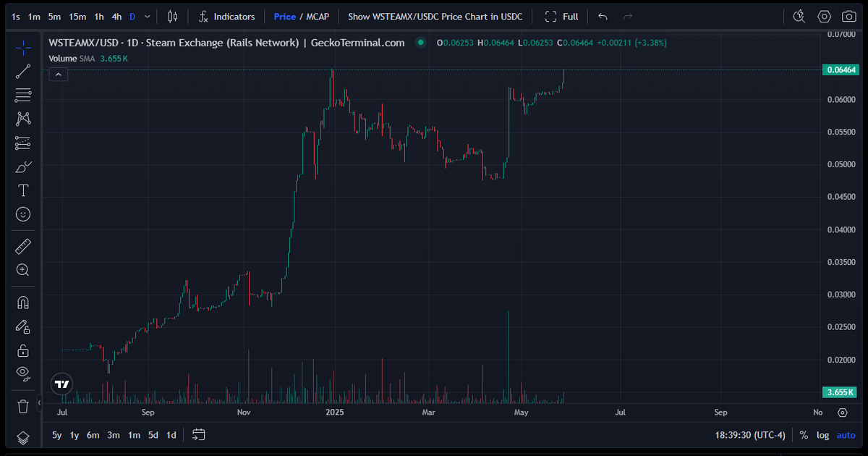Activate the zoom in tool

pos(23,270)
